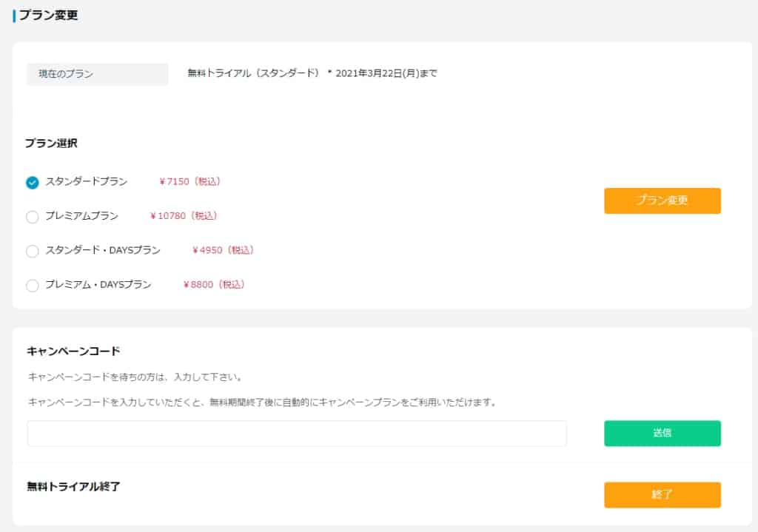The width and height of the screenshot is (758, 532).
Task: Pick the プレミアム・DAYSプラン radio button
Action: 32,285
